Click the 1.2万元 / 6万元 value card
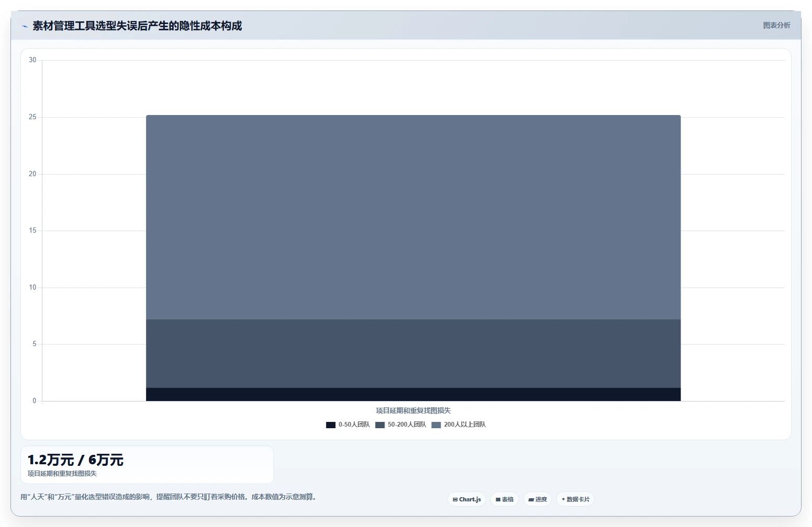 point(147,465)
